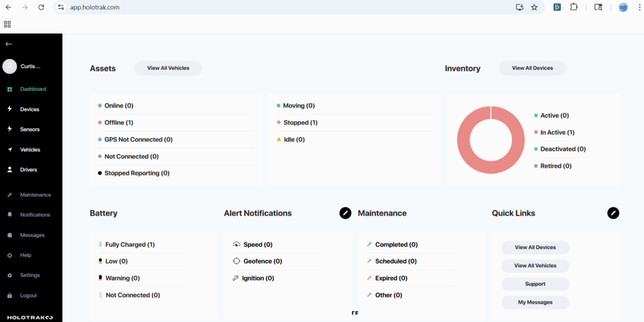Click the Logout padlock icon

[x=10, y=296]
